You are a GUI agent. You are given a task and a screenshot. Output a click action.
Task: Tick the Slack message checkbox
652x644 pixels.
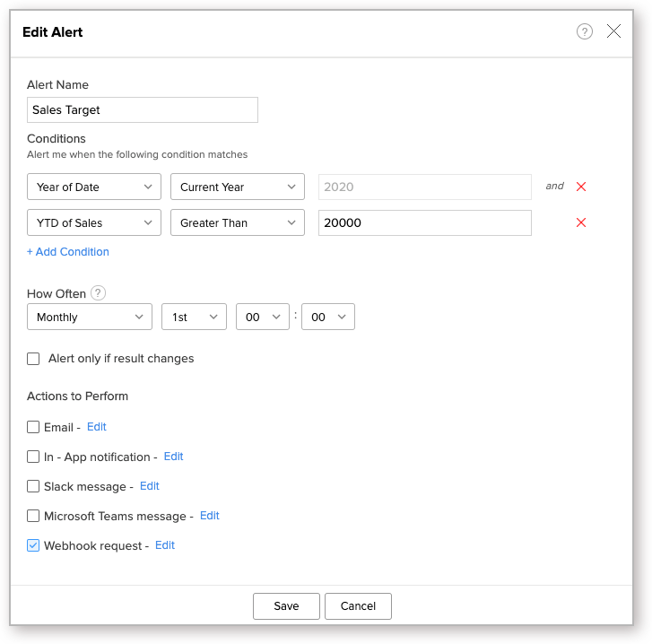click(x=33, y=487)
